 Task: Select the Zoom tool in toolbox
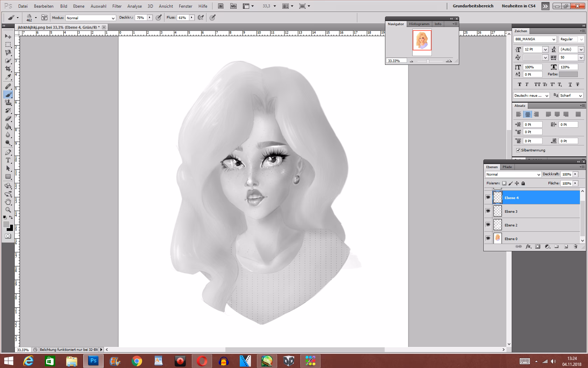point(8,210)
